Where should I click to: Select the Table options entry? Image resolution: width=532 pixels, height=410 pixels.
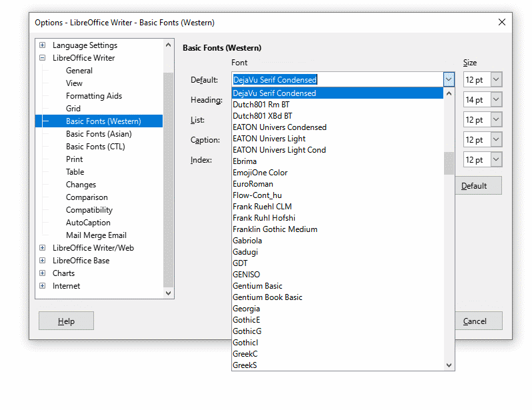coord(75,172)
